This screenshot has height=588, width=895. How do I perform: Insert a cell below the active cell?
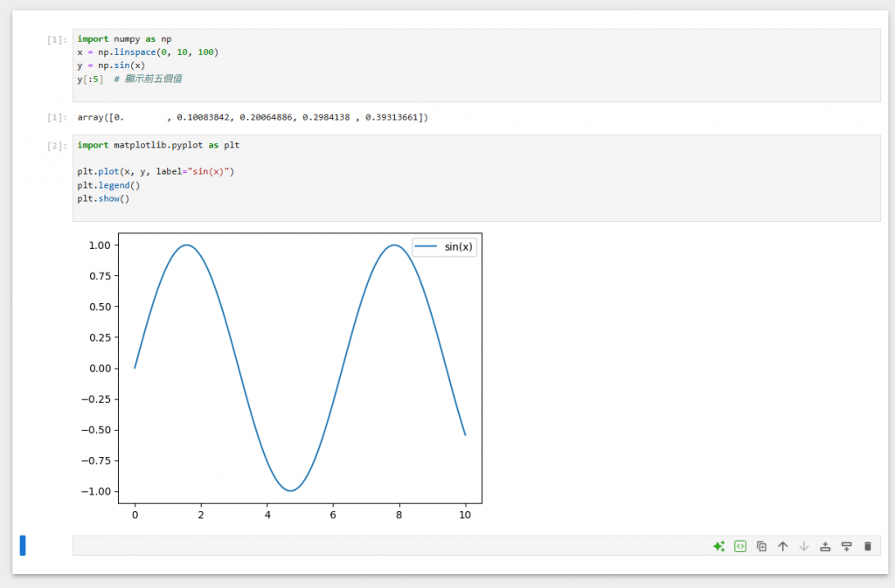(x=846, y=546)
